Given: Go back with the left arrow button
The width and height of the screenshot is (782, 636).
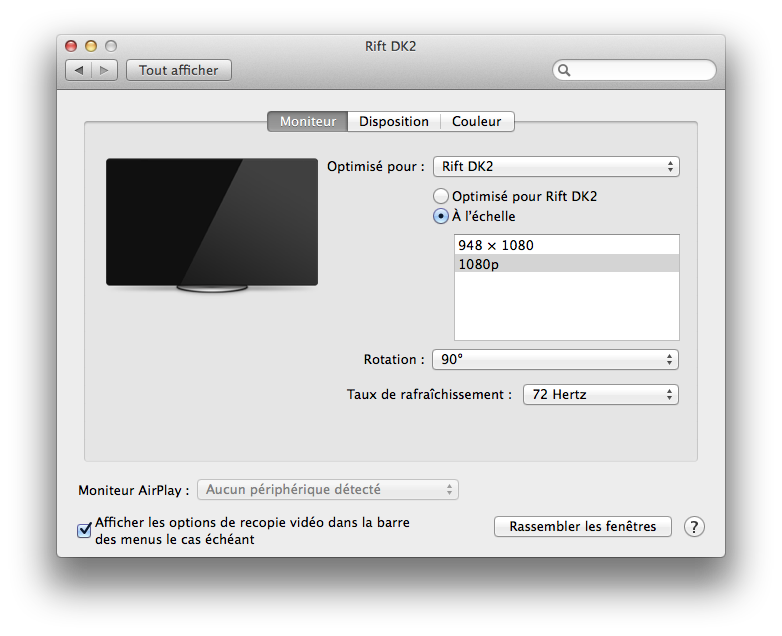Looking at the screenshot, I should pyautogui.click(x=78, y=70).
